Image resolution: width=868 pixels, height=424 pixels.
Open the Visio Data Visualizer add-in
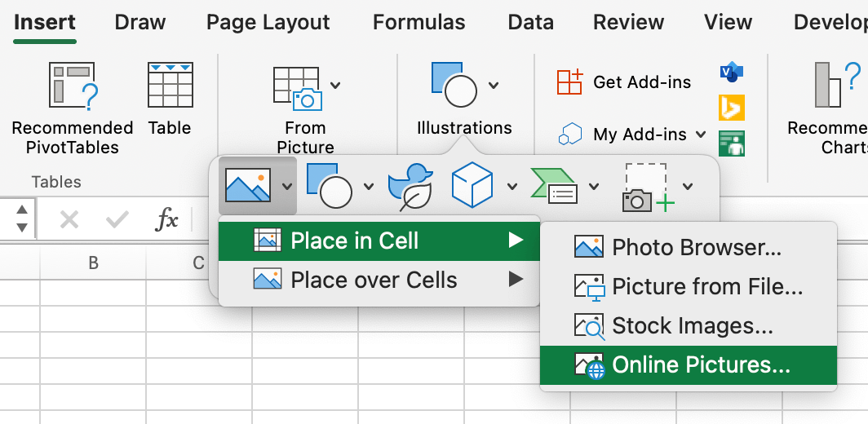click(x=731, y=72)
